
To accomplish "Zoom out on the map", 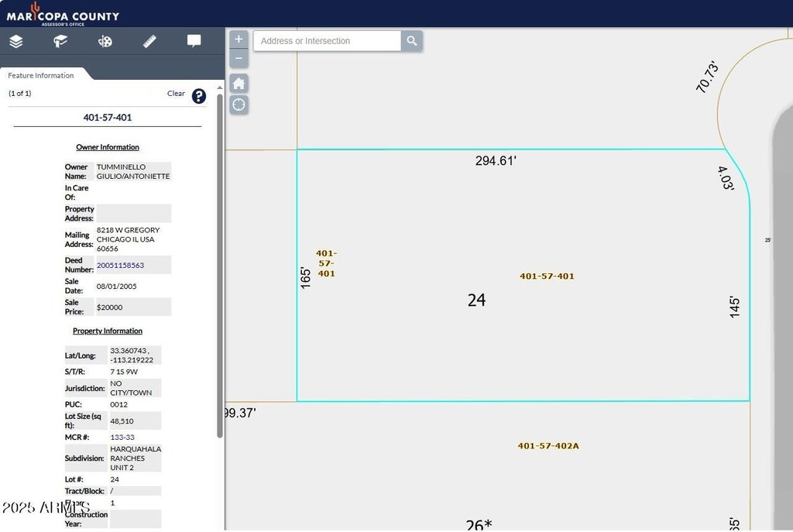I will (239, 58).
